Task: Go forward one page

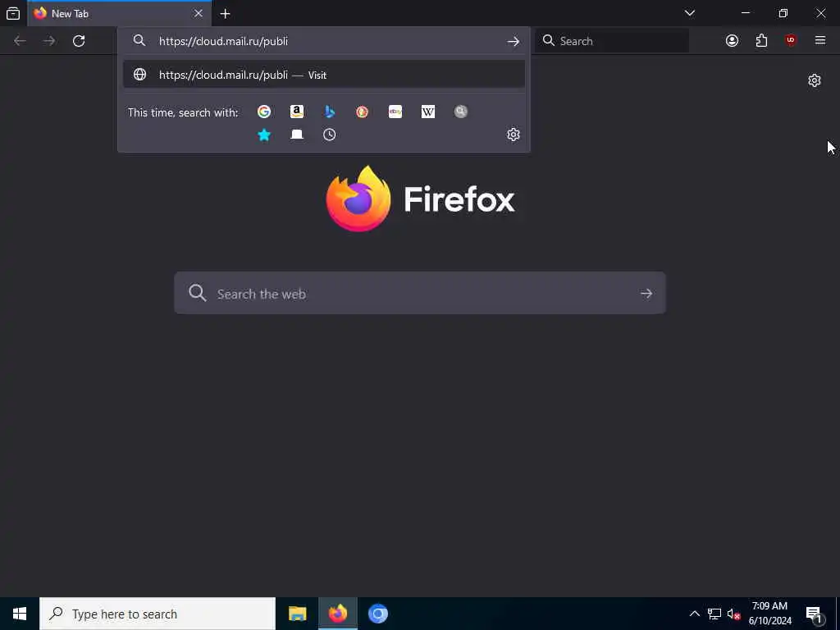Action: pos(49,41)
